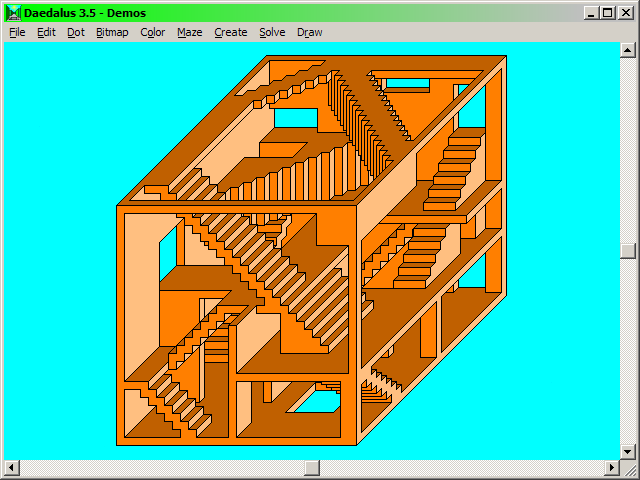Maximize the Daedalus window
This screenshot has height=480, width=640.
click(609, 13)
